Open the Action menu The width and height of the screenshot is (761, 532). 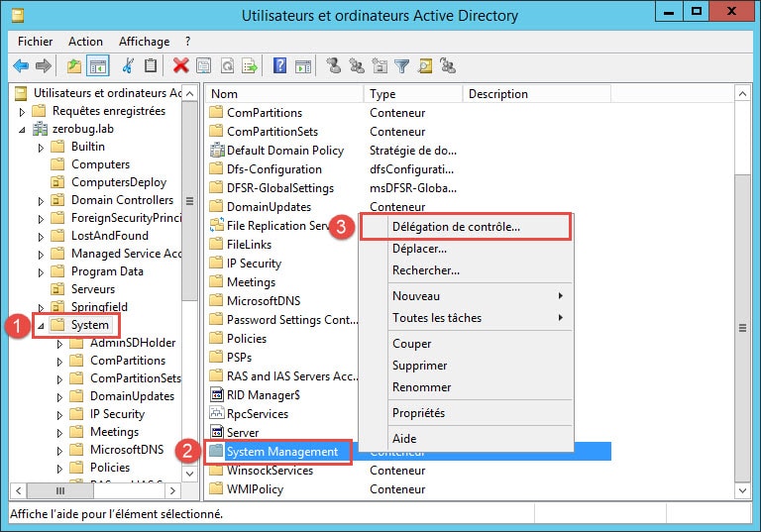(85, 42)
